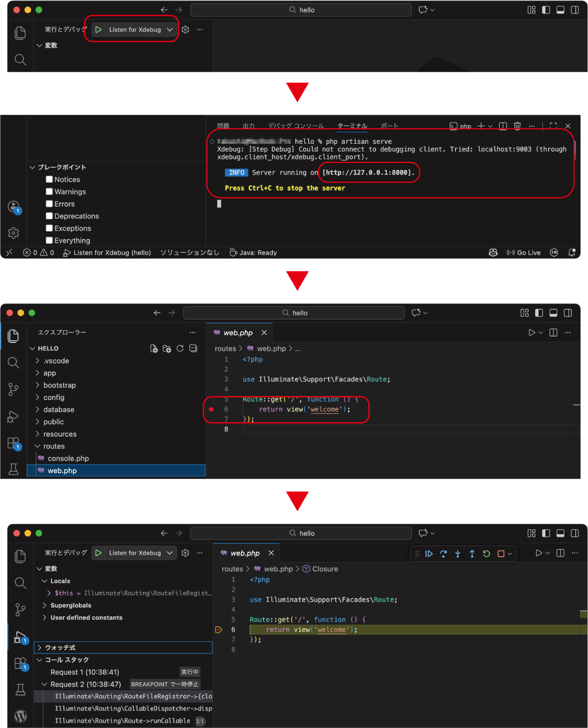Viewport: 588px width, 728px height.
Task: Enable the Notices breakpoint checkbox
Action: [x=49, y=179]
